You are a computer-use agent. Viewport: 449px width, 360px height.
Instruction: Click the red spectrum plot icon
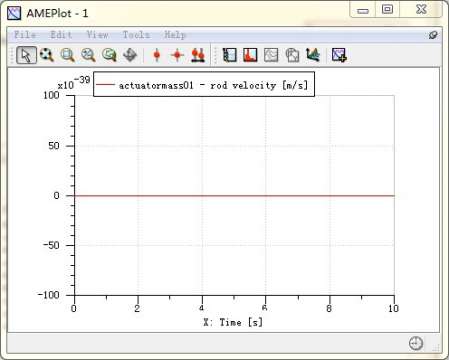tap(250, 55)
